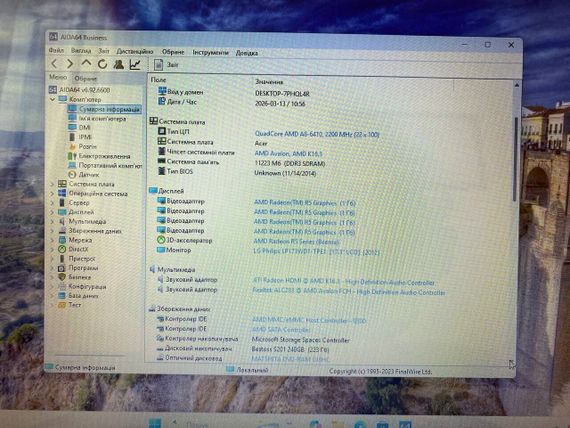Screen dimensions: 570x428
Task: Open the AMD Radeon R5 Series 3D accelerator link
Action: tap(296, 241)
